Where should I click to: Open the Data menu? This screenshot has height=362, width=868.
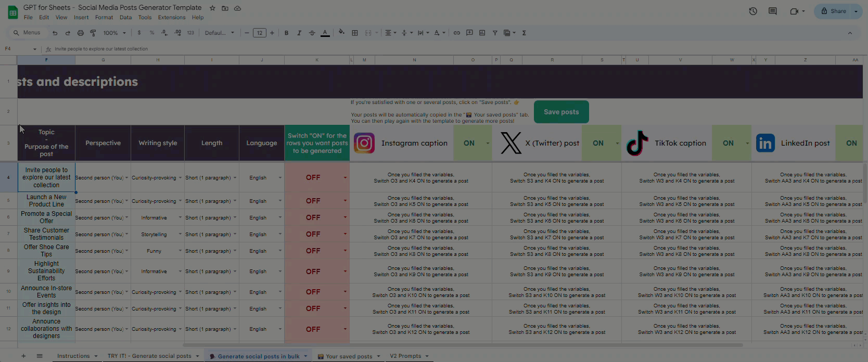(125, 17)
